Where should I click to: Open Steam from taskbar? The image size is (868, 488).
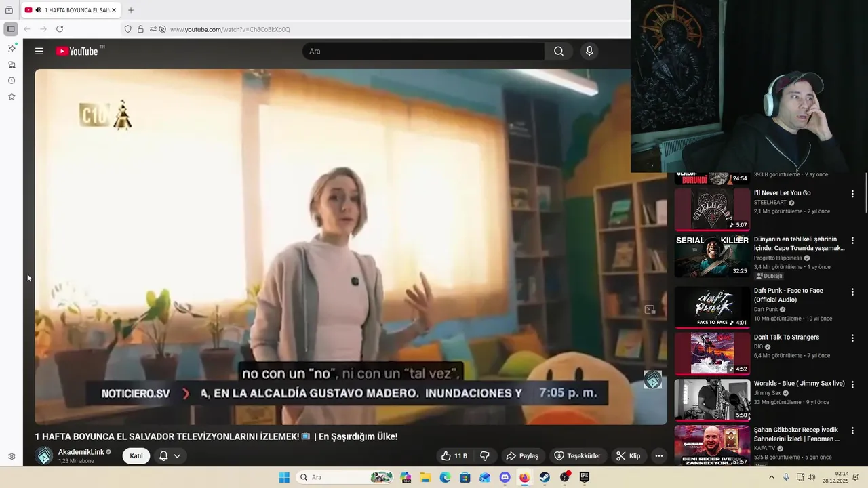click(x=545, y=477)
